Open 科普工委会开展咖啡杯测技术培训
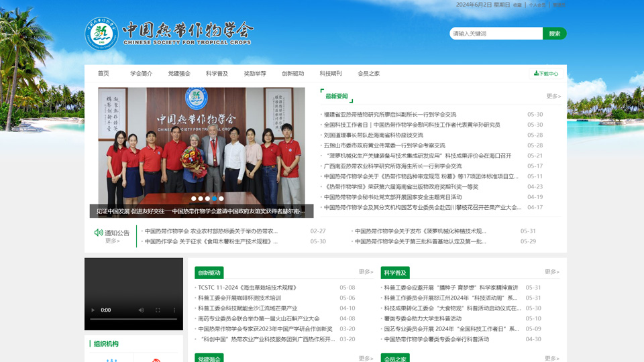Screen dimensions: 644x362 coord(239,298)
